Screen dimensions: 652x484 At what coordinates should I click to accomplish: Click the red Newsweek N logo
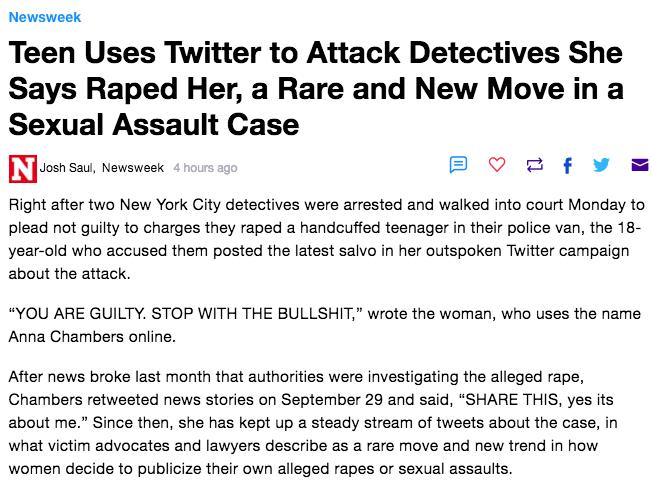tap(22, 168)
